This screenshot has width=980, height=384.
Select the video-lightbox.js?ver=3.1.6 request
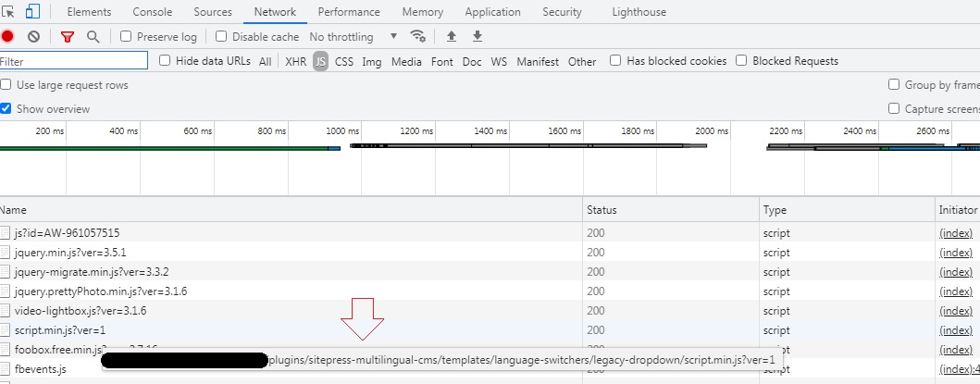click(80, 311)
